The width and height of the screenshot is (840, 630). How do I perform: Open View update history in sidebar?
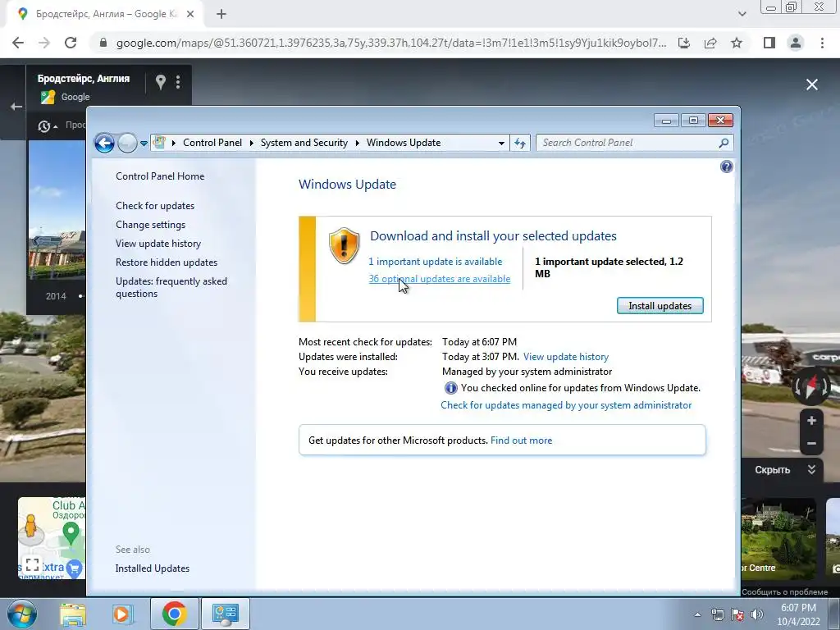coord(158,243)
